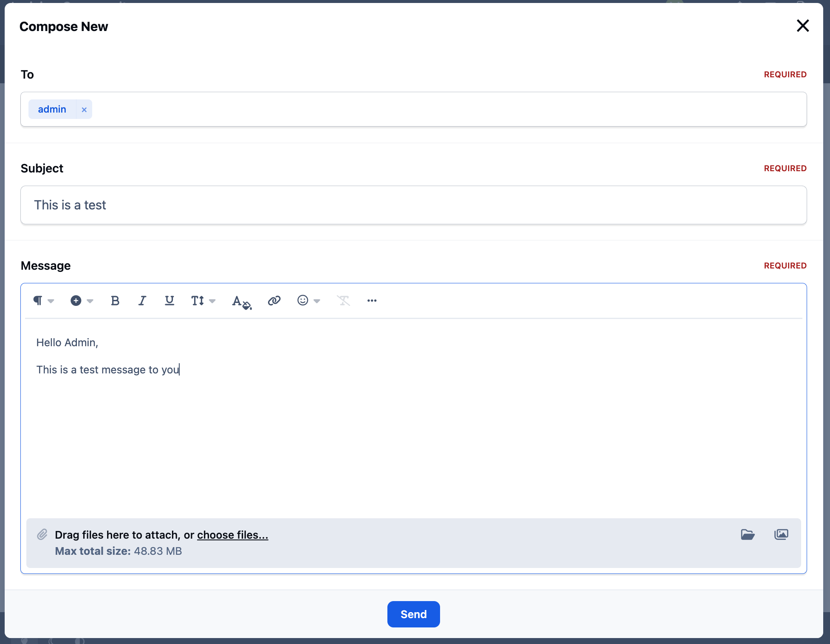Viewport: 830px width, 644px height.
Task: Click the paperclip attachment icon
Action: 42,534
